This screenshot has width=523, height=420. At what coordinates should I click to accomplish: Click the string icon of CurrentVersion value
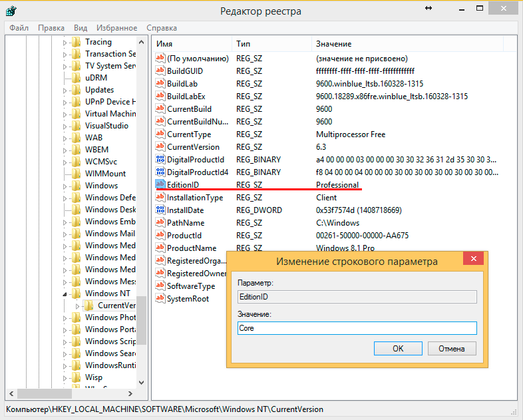point(160,147)
